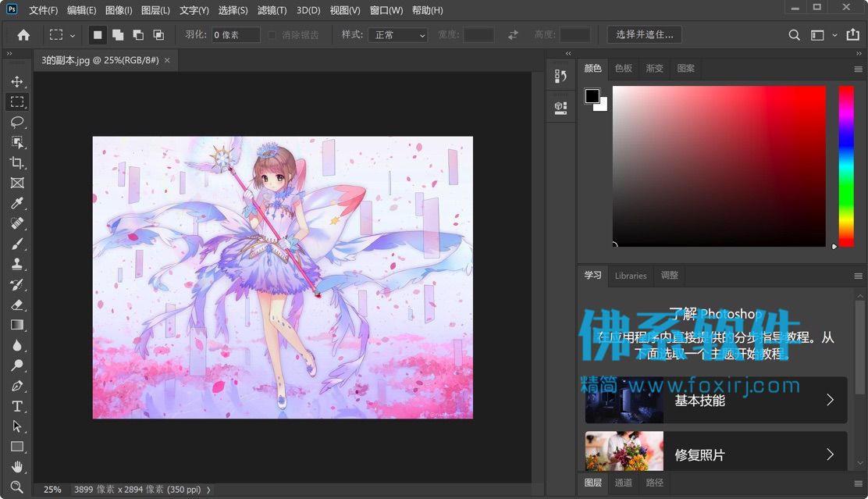Viewport: 868px width, 499px height.
Task: Click the vertical hue slider strip
Action: click(846, 166)
